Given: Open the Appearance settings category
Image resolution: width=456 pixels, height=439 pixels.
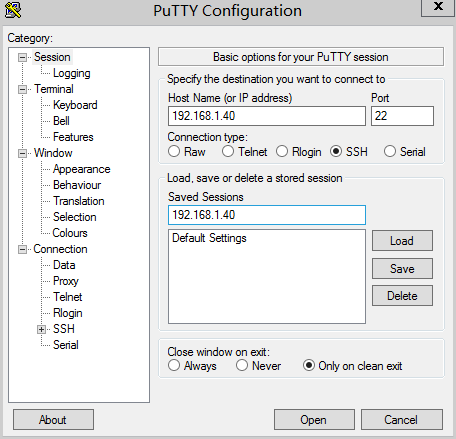Looking at the screenshot, I should click(82, 169).
